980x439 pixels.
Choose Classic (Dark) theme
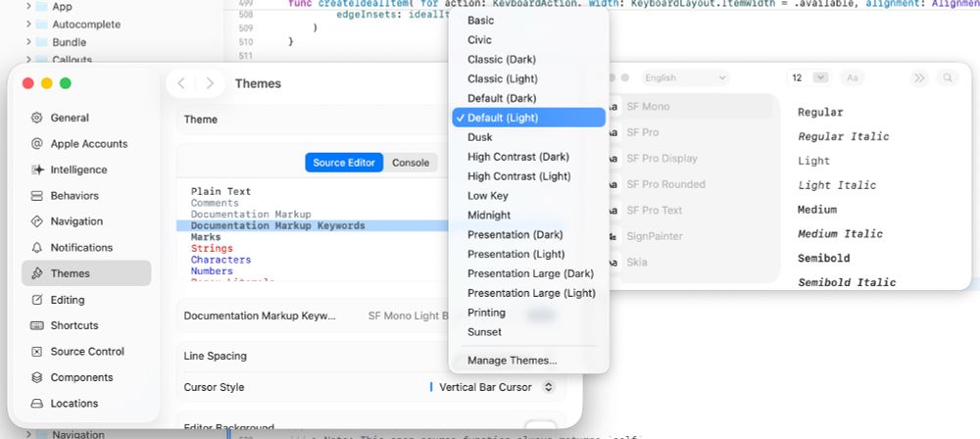pos(529,60)
